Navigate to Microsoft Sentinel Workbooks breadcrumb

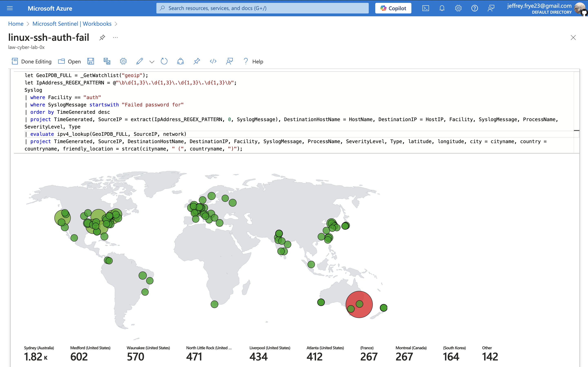72,23
